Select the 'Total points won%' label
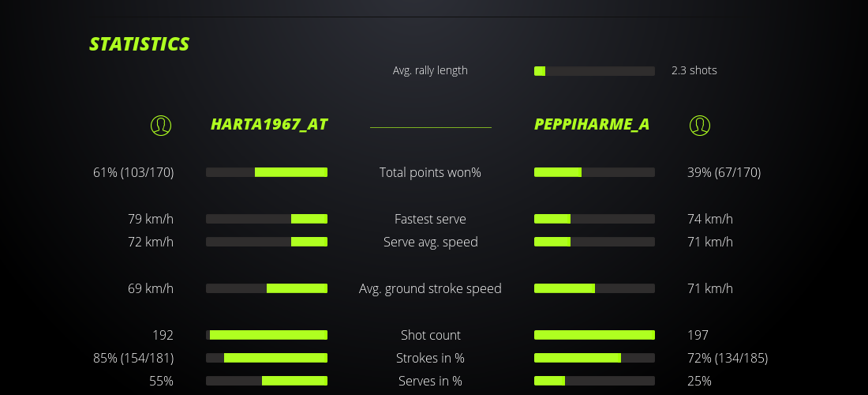The height and width of the screenshot is (395, 868). click(x=430, y=172)
